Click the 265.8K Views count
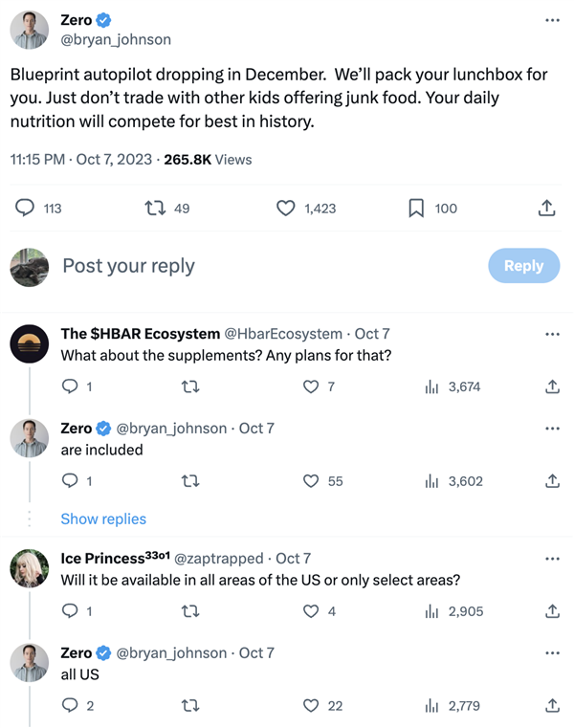Screen dimensions: 574x728 (208, 160)
